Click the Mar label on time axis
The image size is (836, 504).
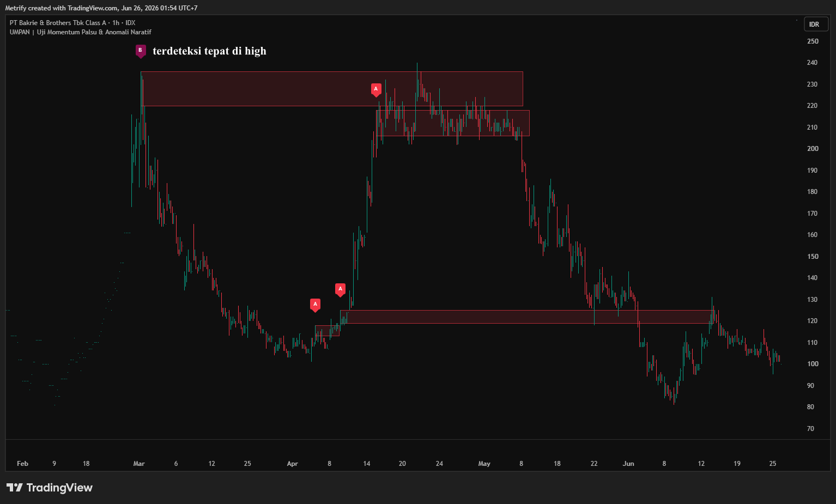139,464
